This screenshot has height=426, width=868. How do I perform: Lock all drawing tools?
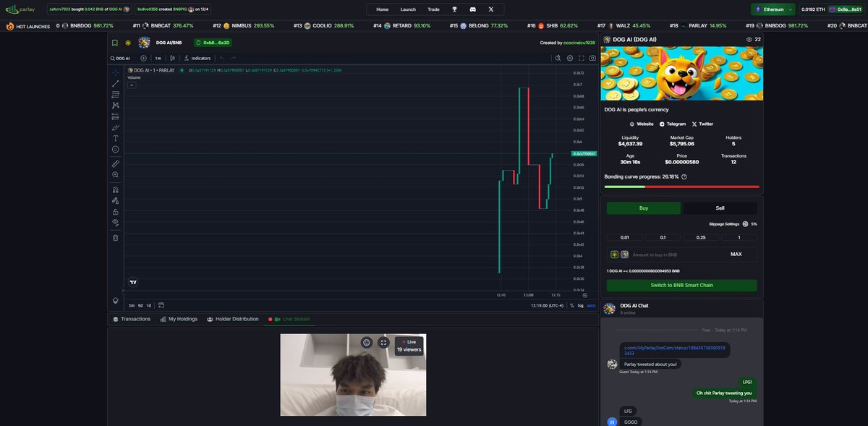(116, 212)
